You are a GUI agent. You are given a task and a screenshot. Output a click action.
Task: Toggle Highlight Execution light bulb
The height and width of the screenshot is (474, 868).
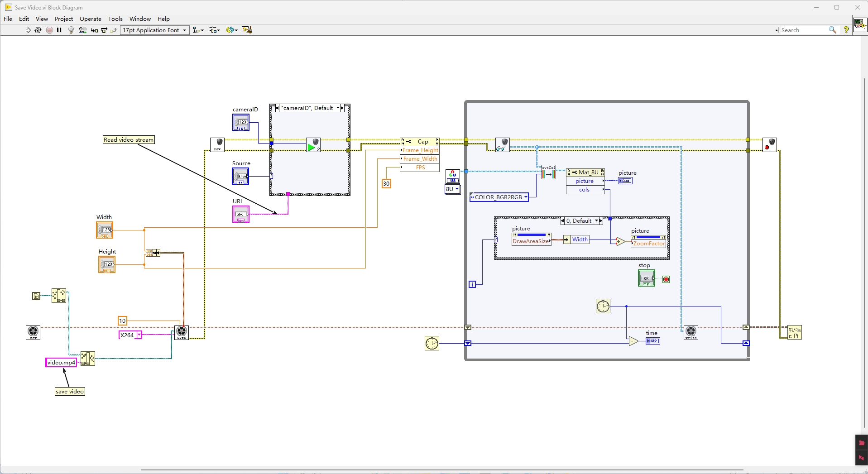71,30
